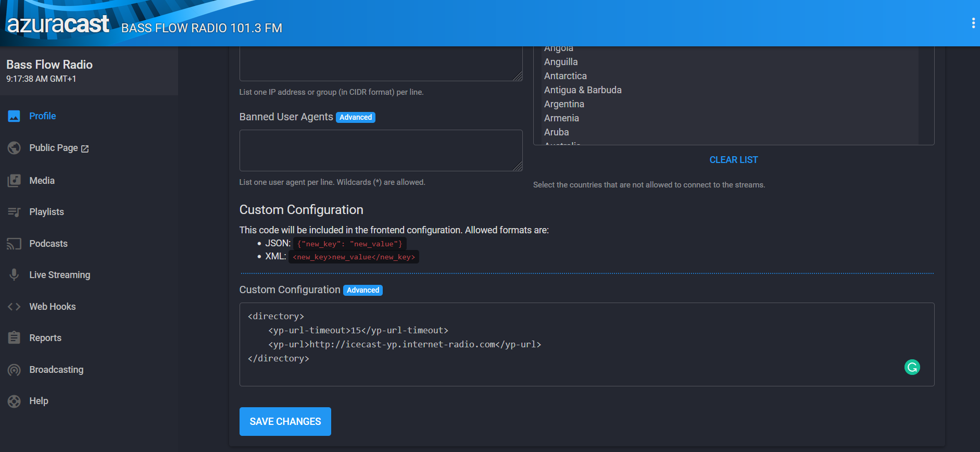
Task: Select Antigua & Barbuda in country list
Action: pyautogui.click(x=583, y=90)
